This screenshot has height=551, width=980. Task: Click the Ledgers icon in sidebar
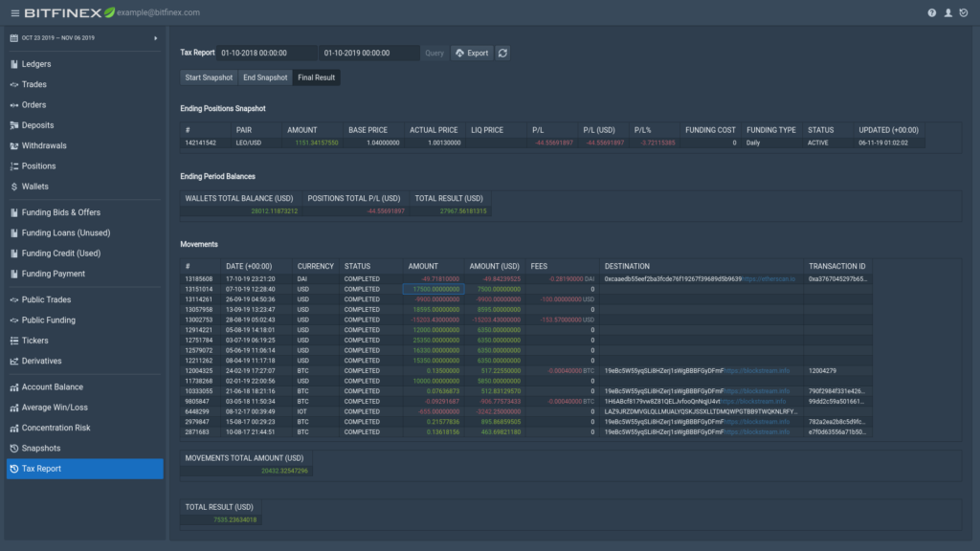(x=14, y=64)
